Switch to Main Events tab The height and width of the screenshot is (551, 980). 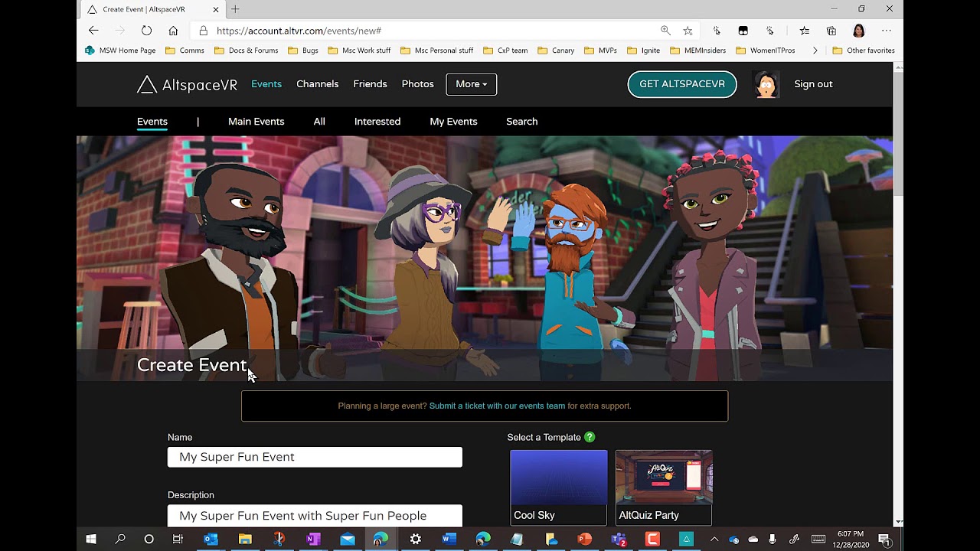tap(256, 122)
